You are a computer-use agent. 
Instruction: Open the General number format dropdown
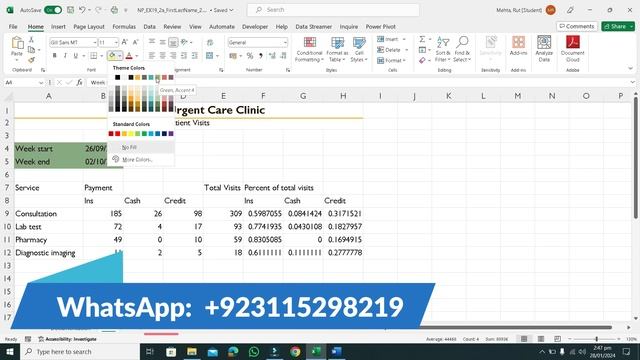pyautogui.click(x=285, y=42)
